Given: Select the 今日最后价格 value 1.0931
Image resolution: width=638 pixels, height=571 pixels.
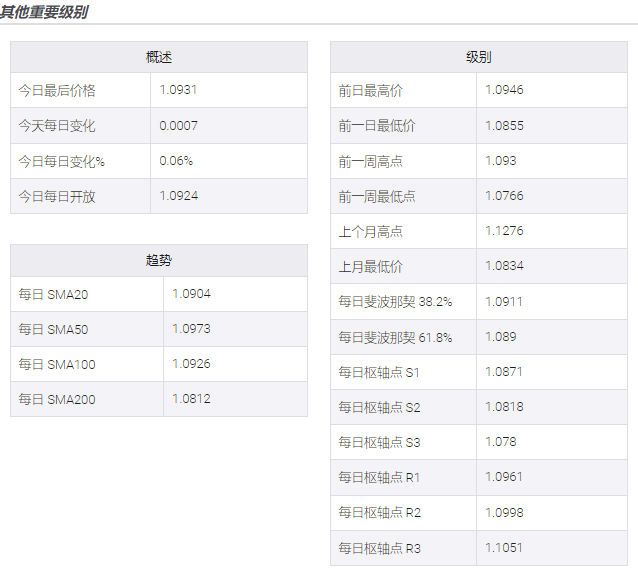Looking at the screenshot, I should (x=178, y=90).
